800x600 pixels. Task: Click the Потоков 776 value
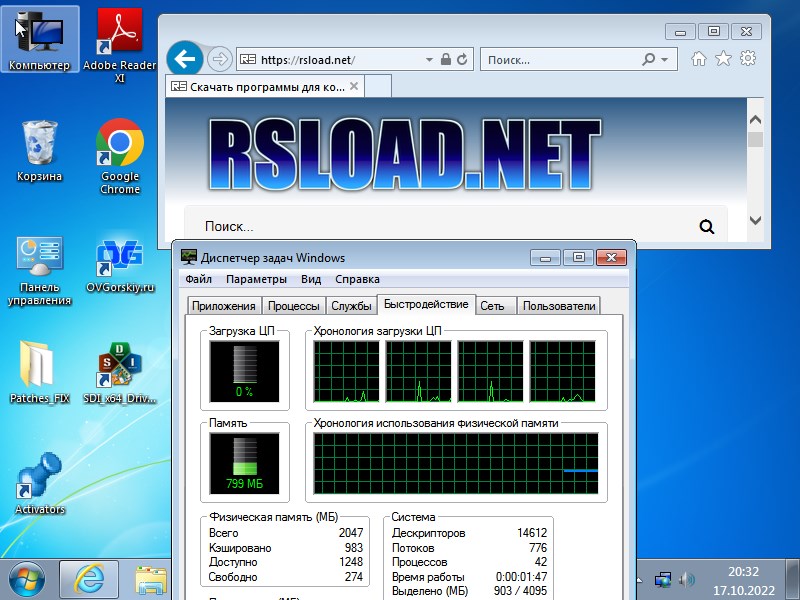pos(538,547)
